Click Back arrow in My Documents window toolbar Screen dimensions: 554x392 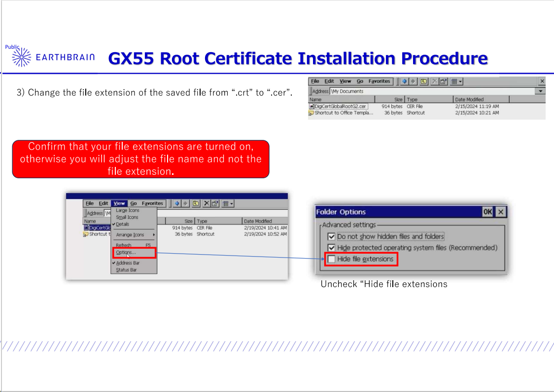point(404,81)
